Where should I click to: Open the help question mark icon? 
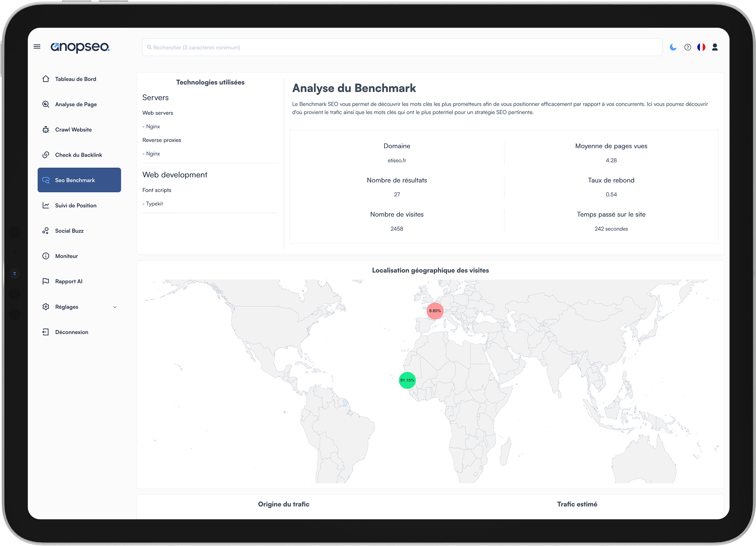(688, 47)
